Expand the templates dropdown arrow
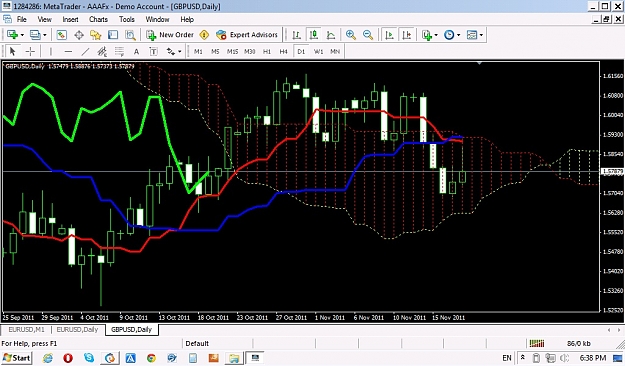 482,35
